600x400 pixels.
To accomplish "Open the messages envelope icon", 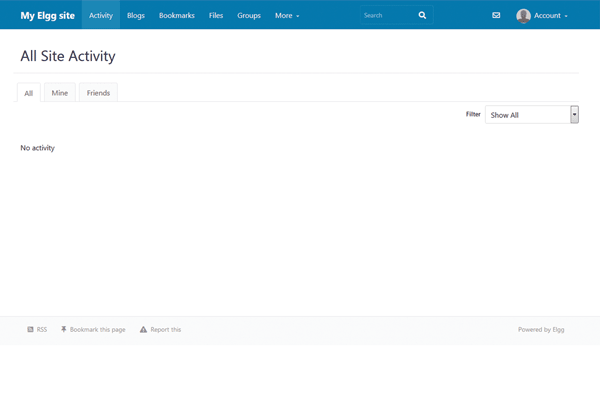I will pyautogui.click(x=496, y=16).
